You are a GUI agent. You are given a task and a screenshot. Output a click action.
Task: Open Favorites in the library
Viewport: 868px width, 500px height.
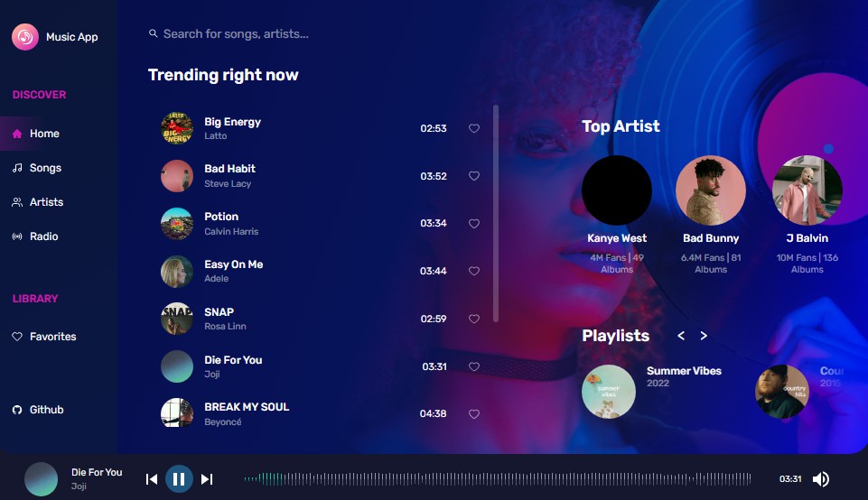(44, 337)
